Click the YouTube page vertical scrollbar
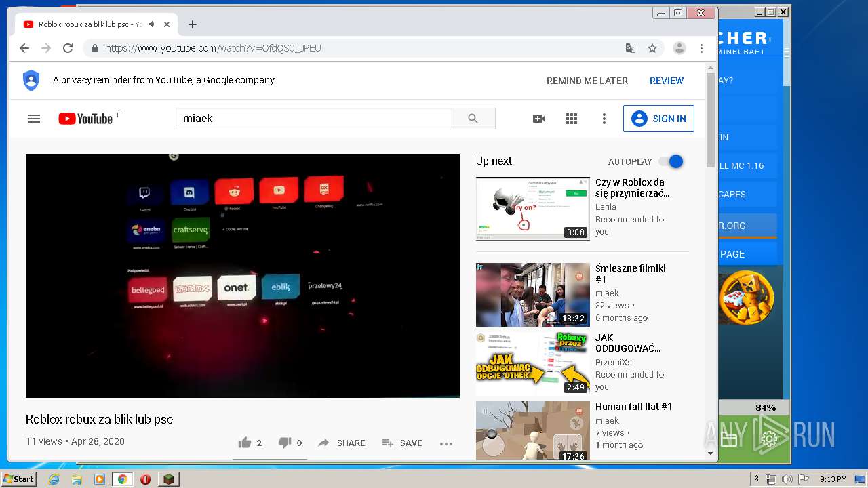 tap(711, 121)
